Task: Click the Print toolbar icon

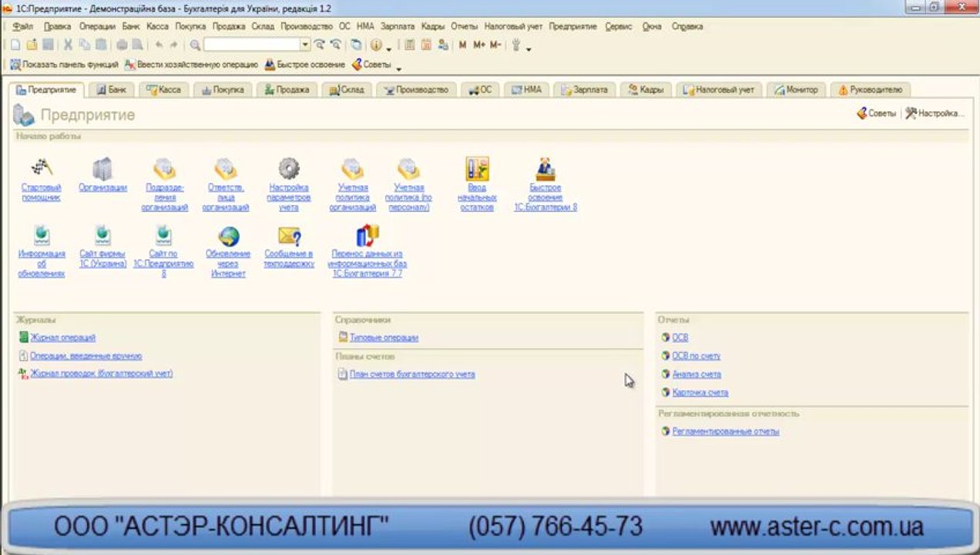Action: click(122, 45)
